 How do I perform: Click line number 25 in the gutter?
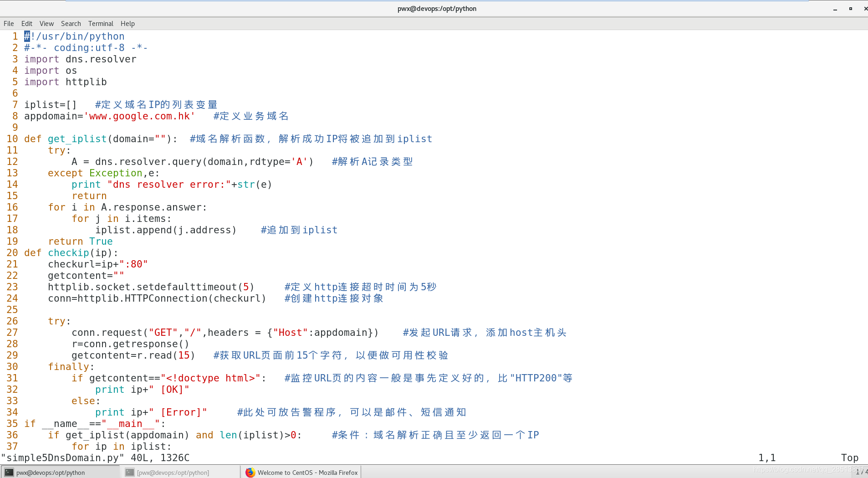tap(12, 310)
